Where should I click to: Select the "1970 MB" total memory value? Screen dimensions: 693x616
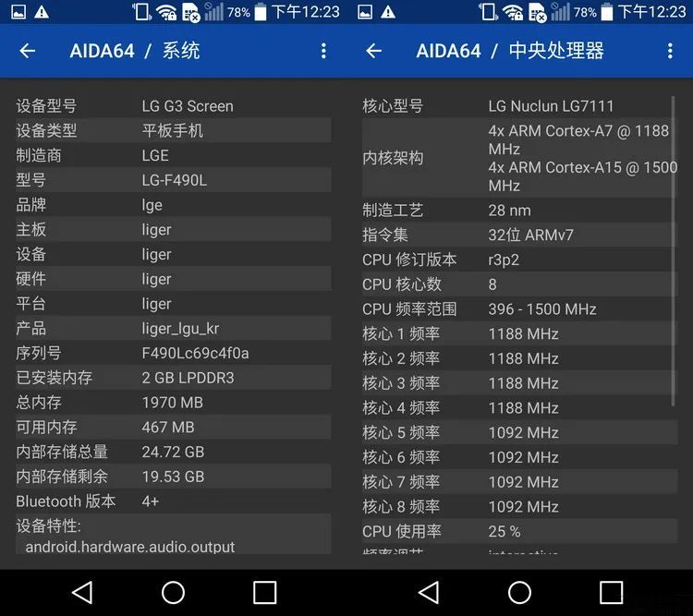(173, 403)
